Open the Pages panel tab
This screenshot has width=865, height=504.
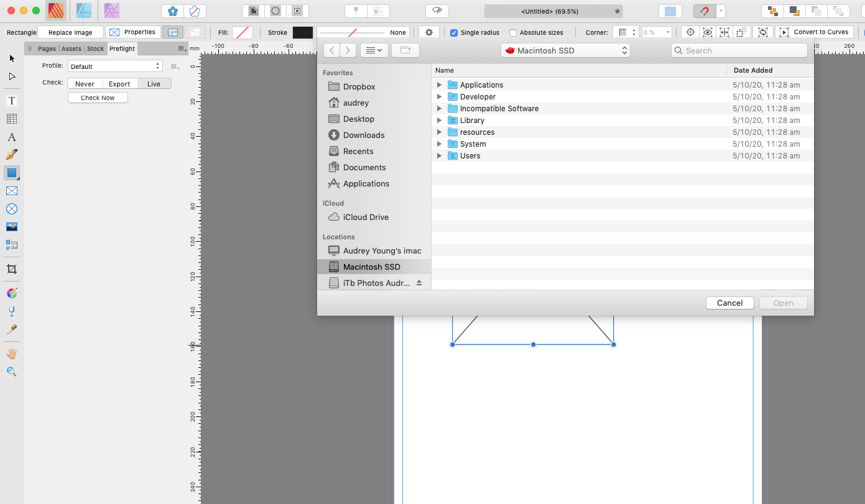pyautogui.click(x=47, y=48)
